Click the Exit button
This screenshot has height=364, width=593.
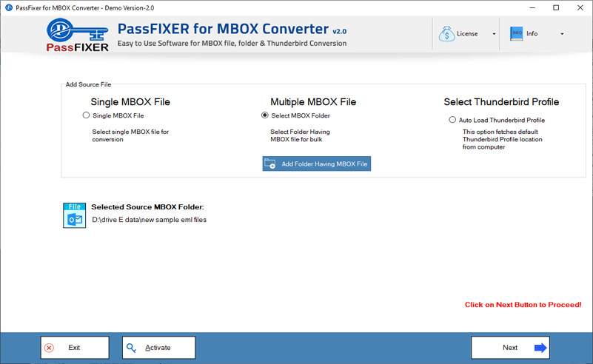(75, 348)
